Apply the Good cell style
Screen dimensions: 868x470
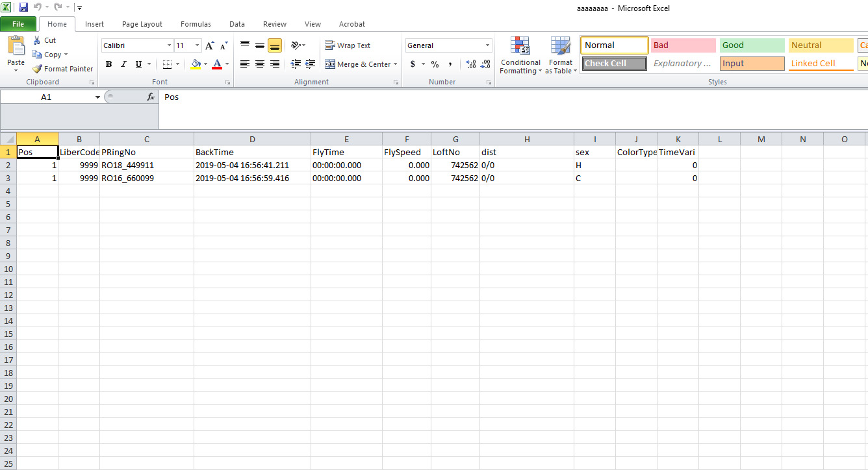click(752, 45)
